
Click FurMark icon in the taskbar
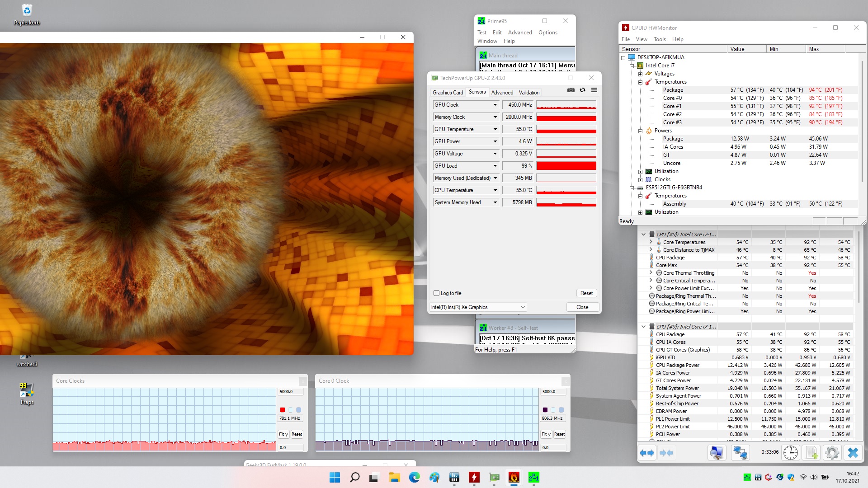[514, 478]
